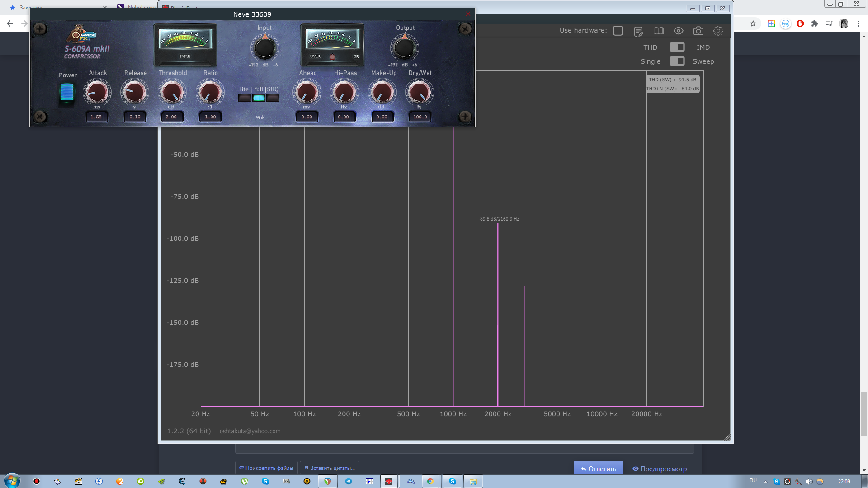Click the eye view icon in analyzer toolbar
The height and width of the screenshot is (488, 868).
point(678,31)
